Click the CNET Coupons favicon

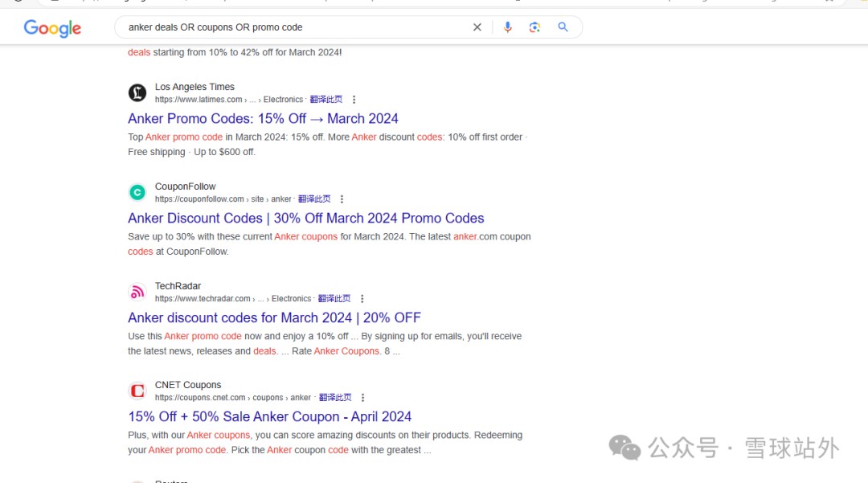(x=137, y=391)
